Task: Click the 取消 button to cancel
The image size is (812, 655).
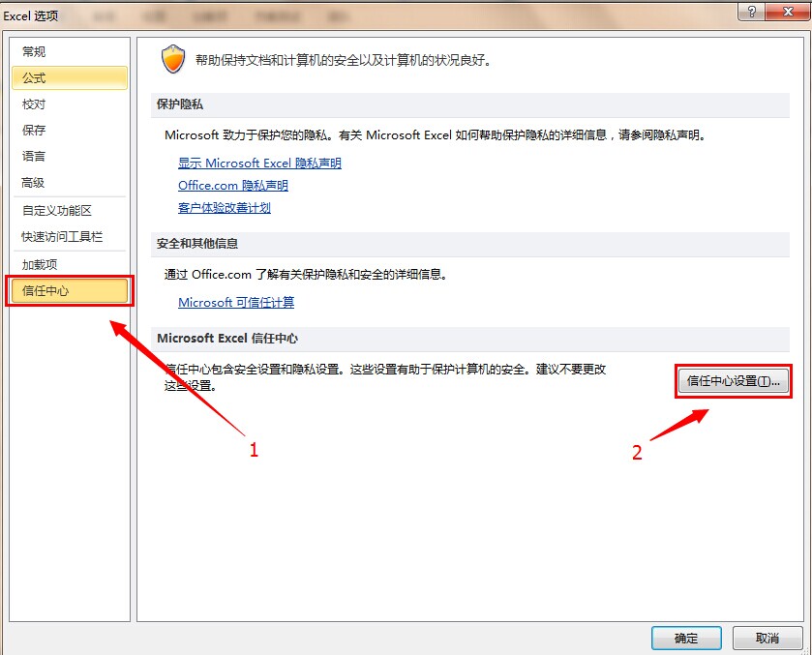Action: tap(767, 639)
